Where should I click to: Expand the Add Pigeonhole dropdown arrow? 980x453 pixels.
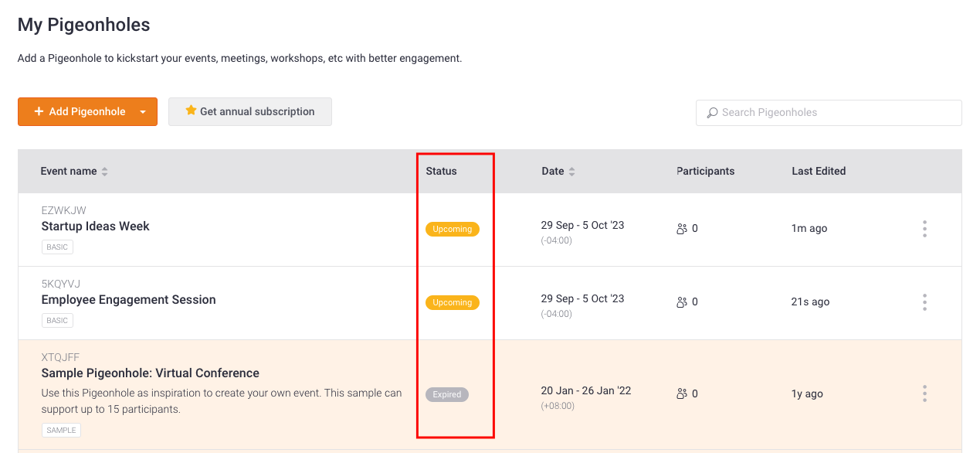click(143, 112)
